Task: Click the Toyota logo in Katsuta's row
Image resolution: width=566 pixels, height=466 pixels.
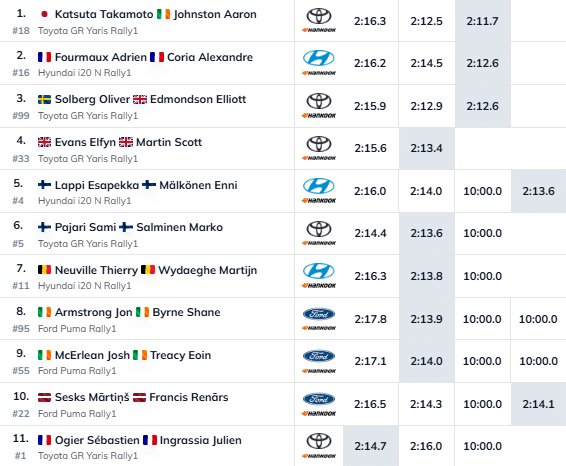Action: (x=319, y=16)
